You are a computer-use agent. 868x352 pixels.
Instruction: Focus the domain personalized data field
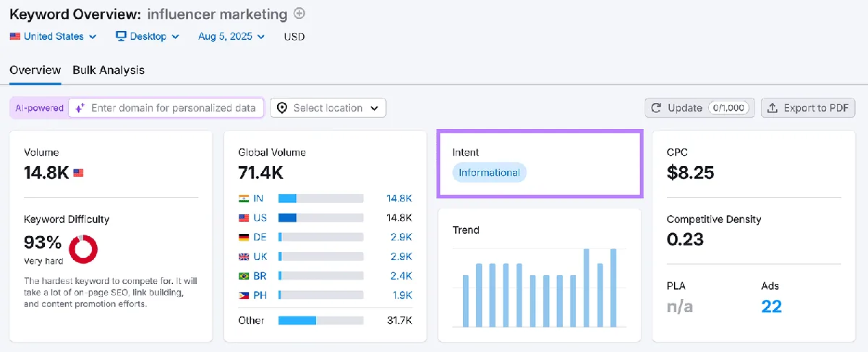[166, 108]
